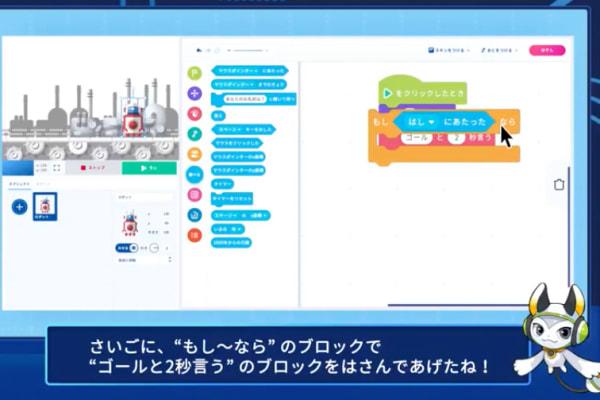
Task: Open the skin settings dropdown in toolbar
Action: 449,50
